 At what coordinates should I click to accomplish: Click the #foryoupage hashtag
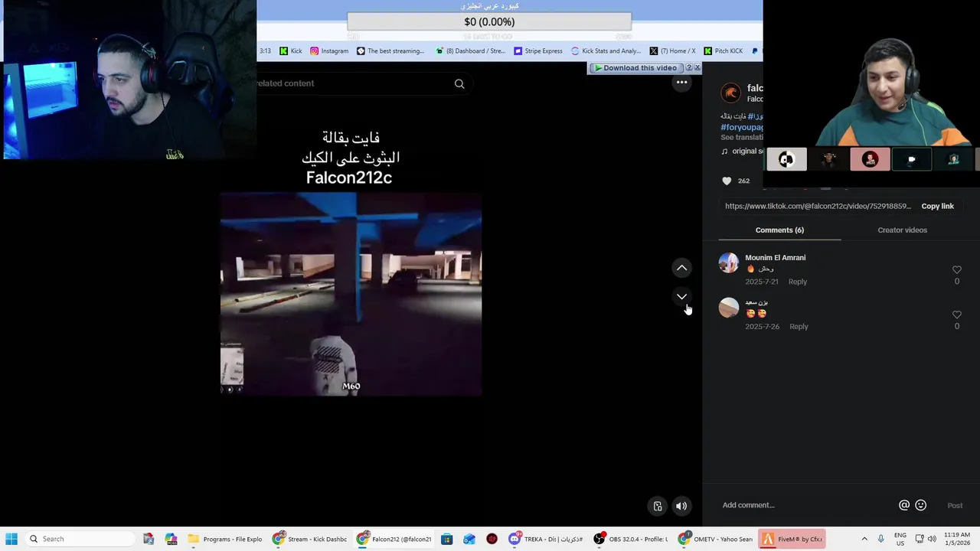742,127
